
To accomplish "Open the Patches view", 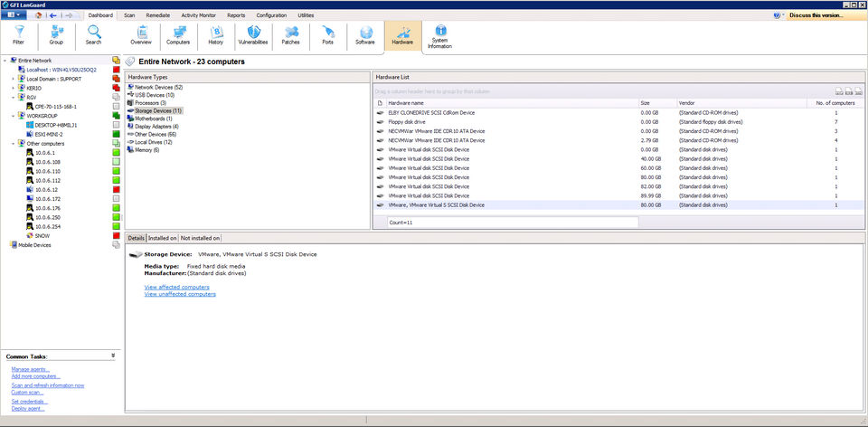I will (290, 36).
